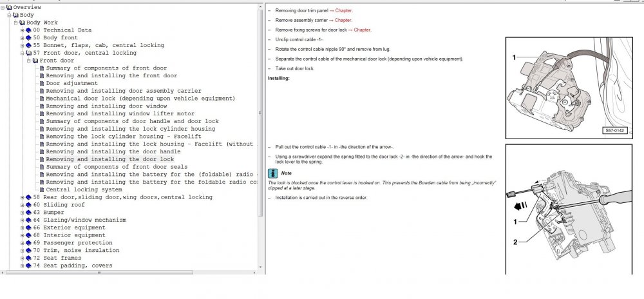Follow Chapter link for remove assembly carrier
Viewport: 644px width, 299px height.
click(343, 20)
